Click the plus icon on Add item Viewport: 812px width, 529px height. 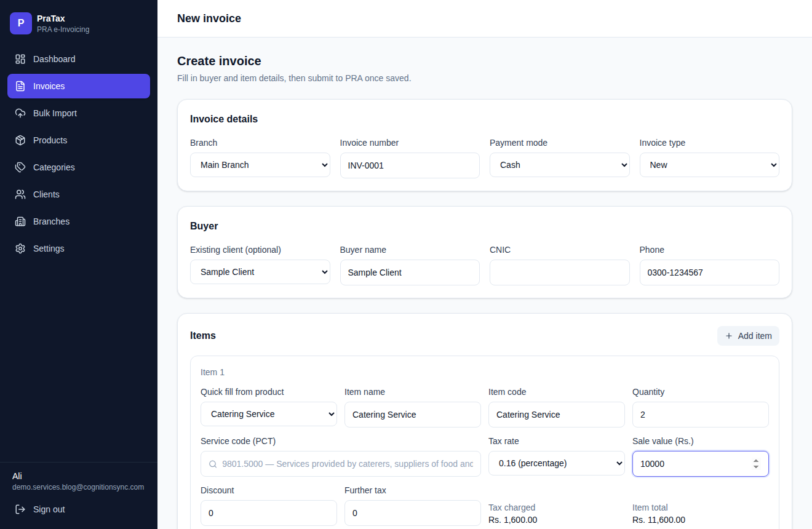pos(729,336)
